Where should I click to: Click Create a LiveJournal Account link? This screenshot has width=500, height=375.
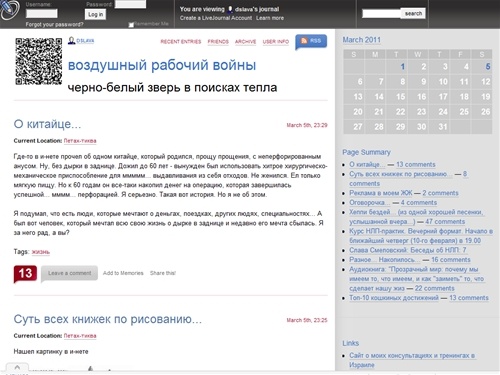[x=216, y=18]
